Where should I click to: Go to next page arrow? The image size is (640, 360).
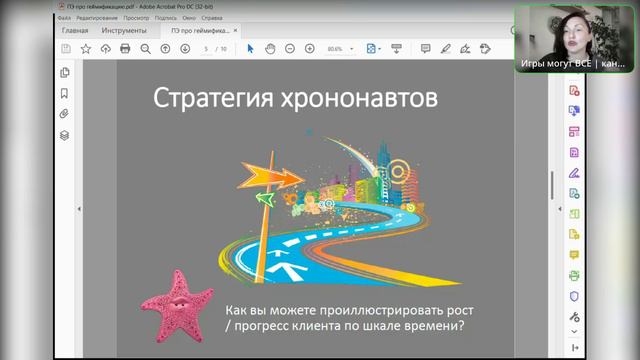(185, 49)
